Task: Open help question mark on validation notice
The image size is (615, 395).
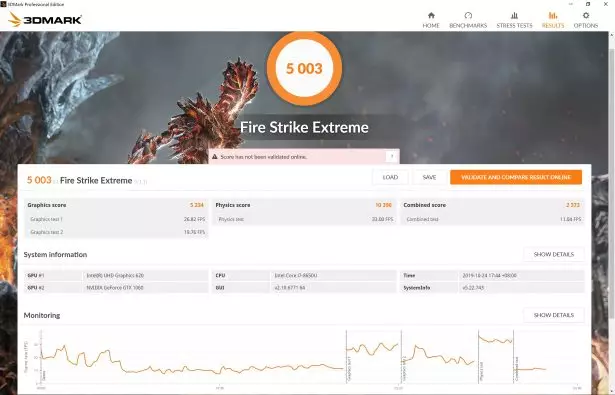Action: coord(391,157)
